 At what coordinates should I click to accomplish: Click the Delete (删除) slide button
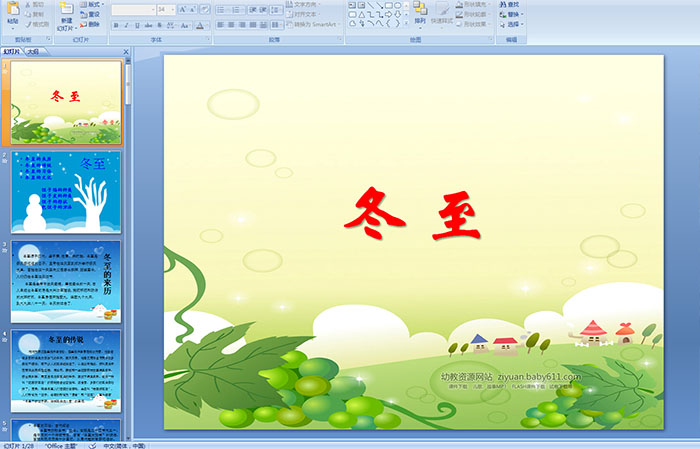[x=90, y=24]
